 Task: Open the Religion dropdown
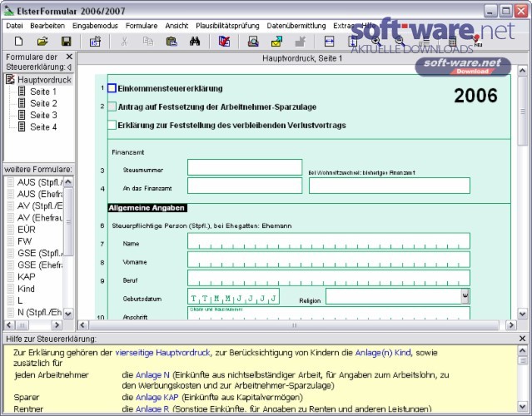tap(465, 296)
